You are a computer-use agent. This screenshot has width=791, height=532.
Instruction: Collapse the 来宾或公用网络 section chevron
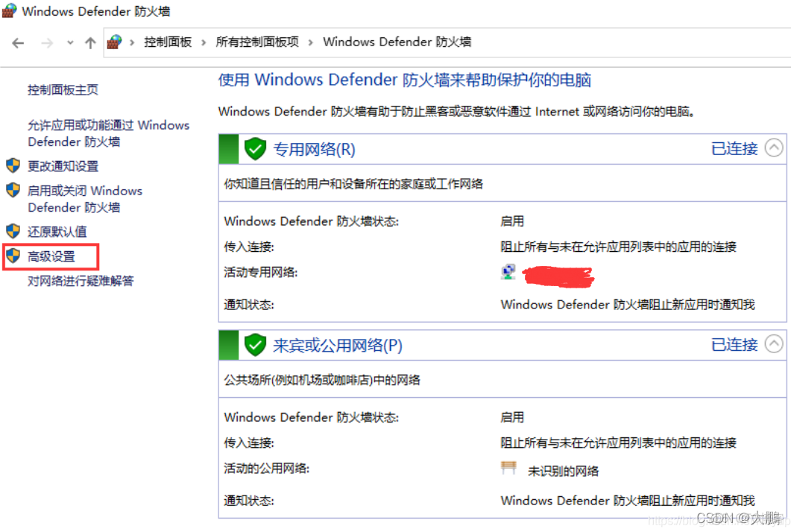click(x=774, y=344)
